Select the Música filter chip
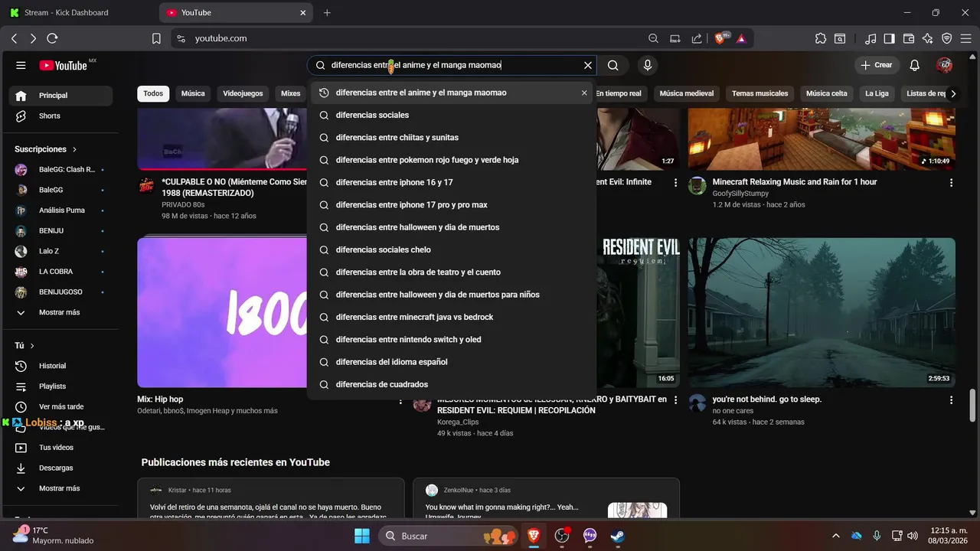Image resolution: width=980 pixels, height=551 pixels. [x=193, y=93]
